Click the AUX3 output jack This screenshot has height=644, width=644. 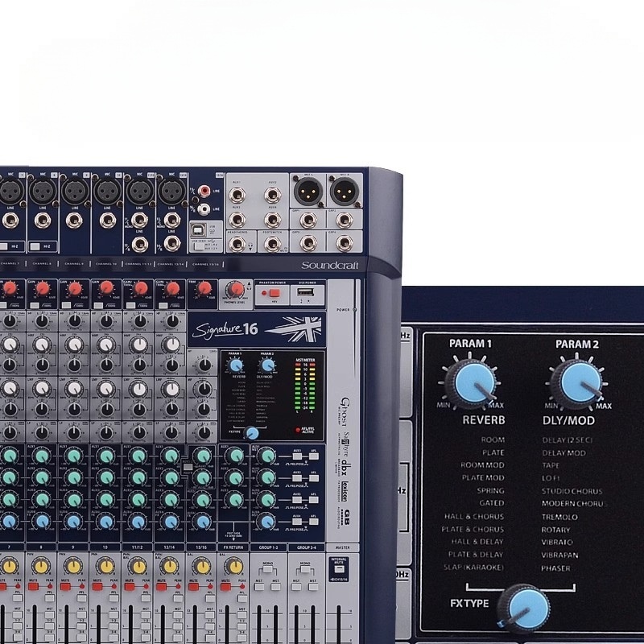coord(237,220)
